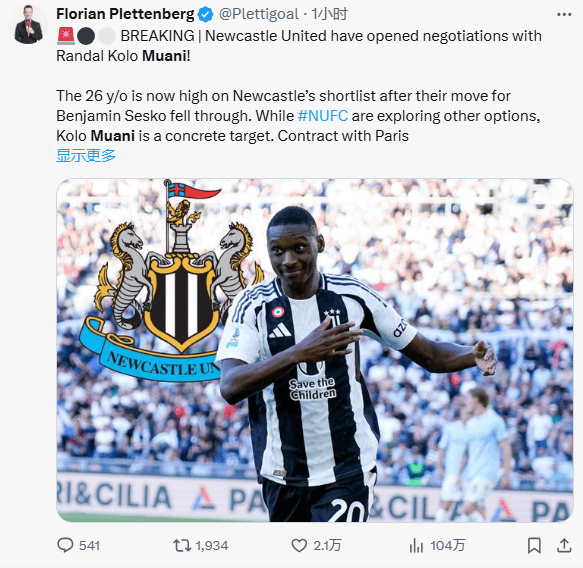The image size is (583, 568).
Task: Click the 1小时 timestamp
Action: coord(329,14)
